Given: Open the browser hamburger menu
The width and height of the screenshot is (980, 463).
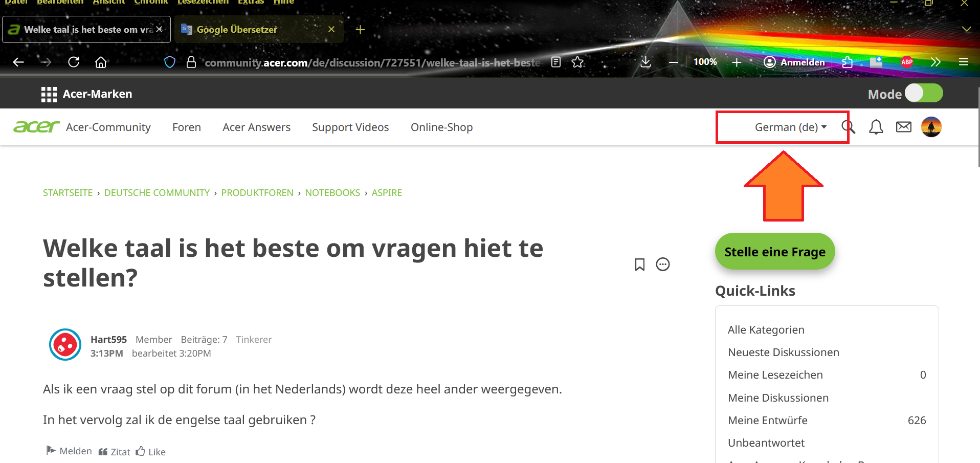Looking at the screenshot, I should 964,62.
